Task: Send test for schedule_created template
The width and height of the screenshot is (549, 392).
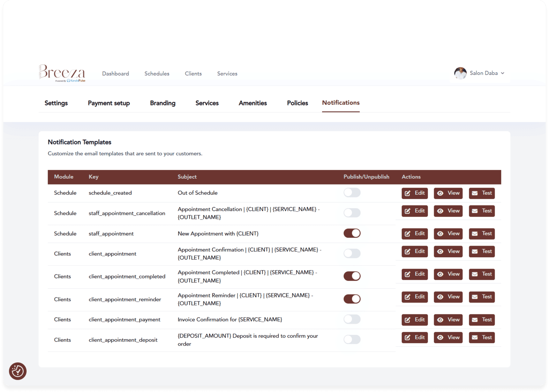Action: coord(482,193)
